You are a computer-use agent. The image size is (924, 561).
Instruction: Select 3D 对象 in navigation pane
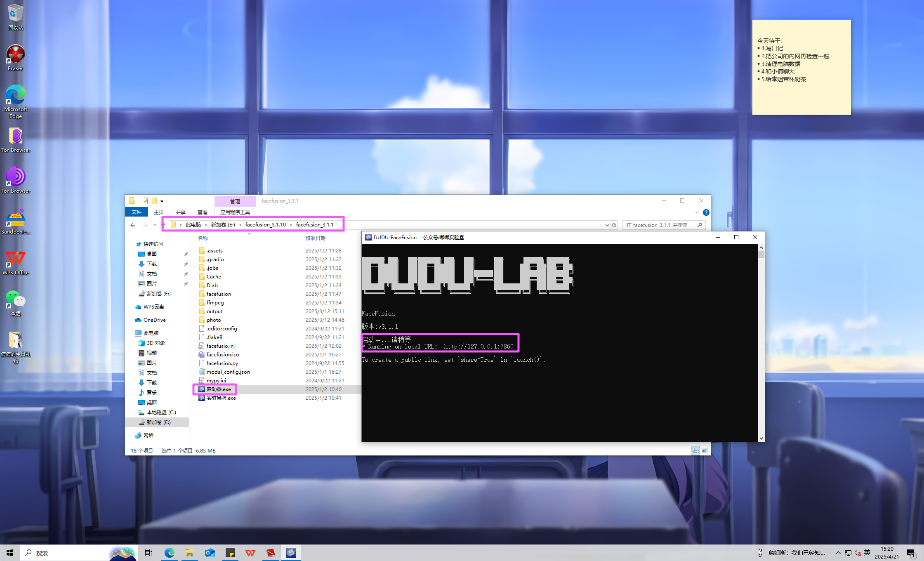pyautogui.click(x=156, y=343)
